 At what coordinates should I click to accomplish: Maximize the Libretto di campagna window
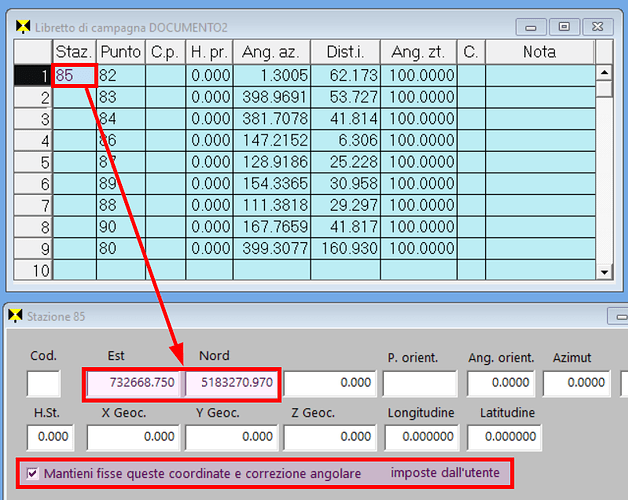(x=564, y=27)
